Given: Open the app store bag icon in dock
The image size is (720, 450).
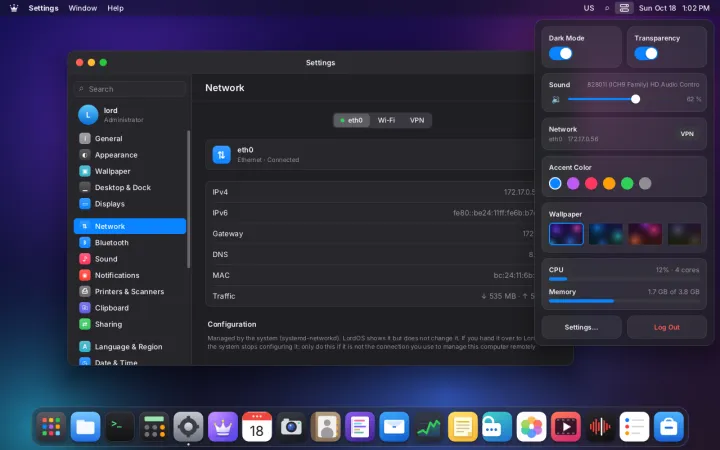Looking at the screenshot, I should pyautogui.click(x=669, y=427).
